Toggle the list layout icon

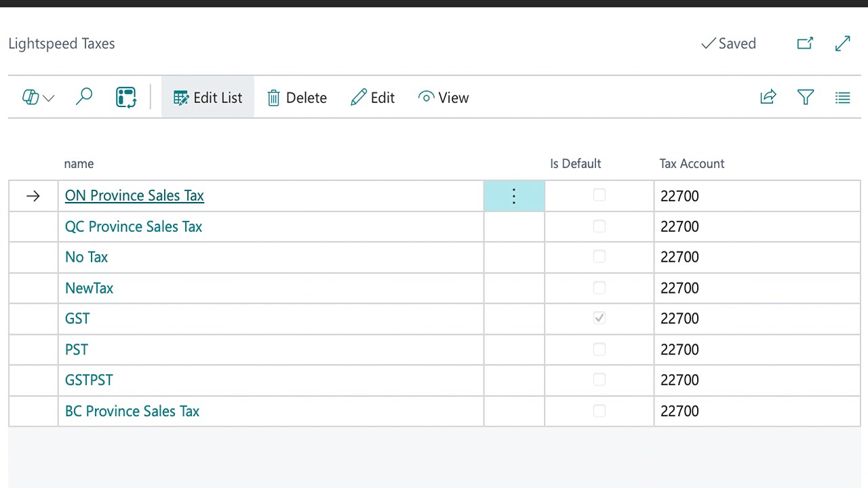(x=843, y=98)
